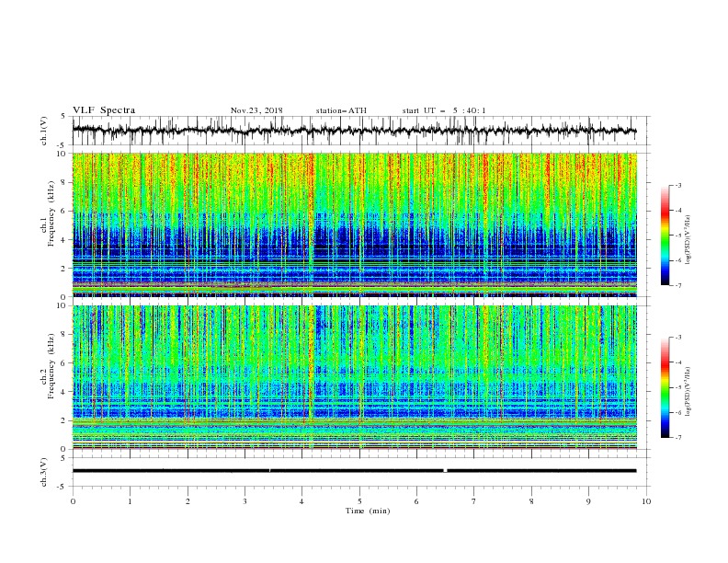Select the date "Nov.23, 2018"
728x563 pixels.
tap(256, 110)
